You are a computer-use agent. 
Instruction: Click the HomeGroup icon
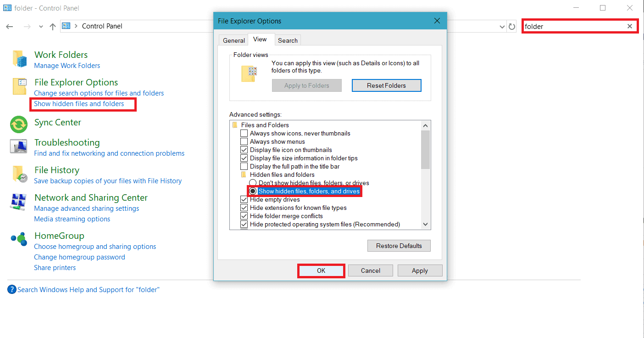pos(19,239)
